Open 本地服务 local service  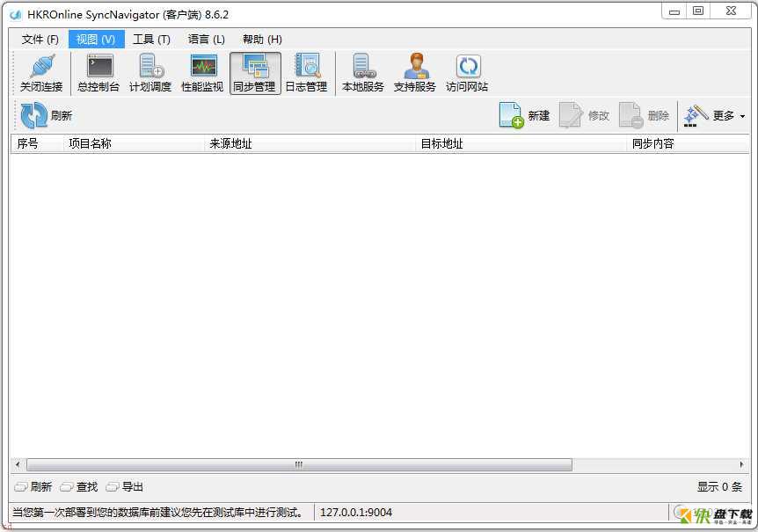[x=363, y=74]
